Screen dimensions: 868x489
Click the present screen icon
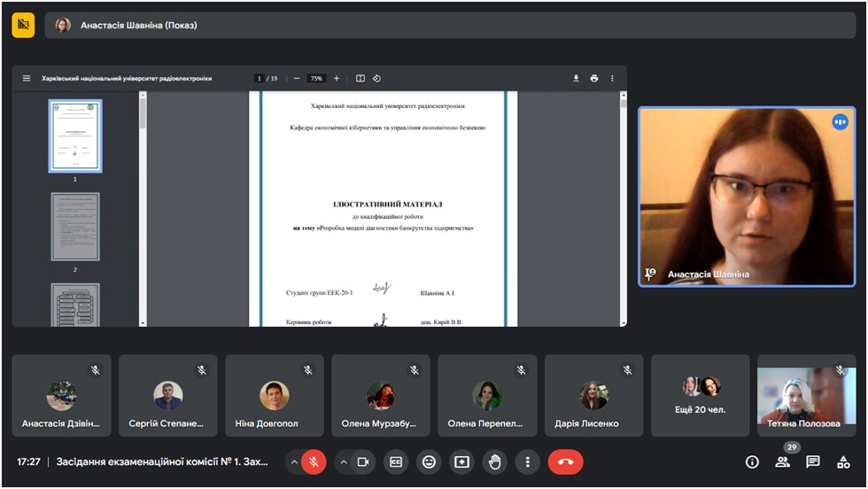[461, 462]
